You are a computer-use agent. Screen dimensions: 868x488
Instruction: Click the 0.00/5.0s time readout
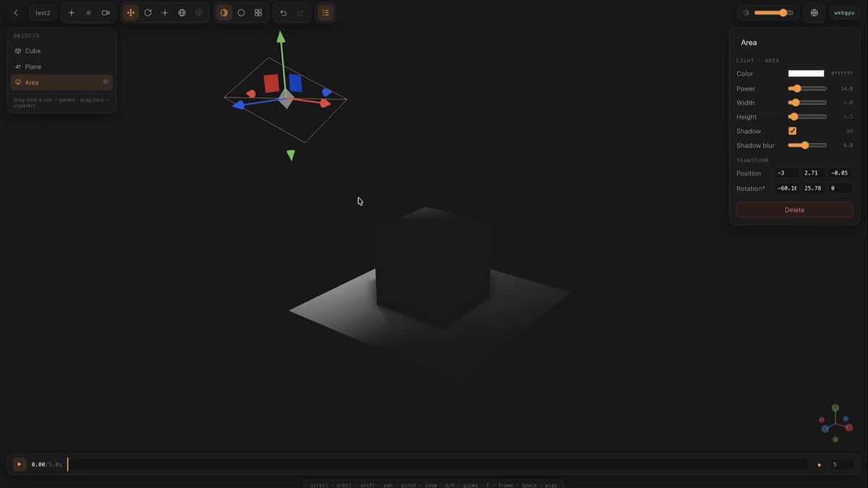tap(46, 464)
